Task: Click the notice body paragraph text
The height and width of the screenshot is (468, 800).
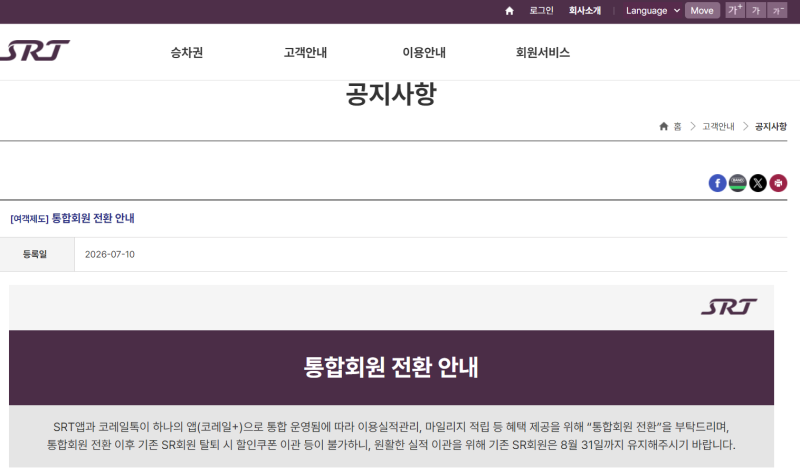Action: coord(391,435)
